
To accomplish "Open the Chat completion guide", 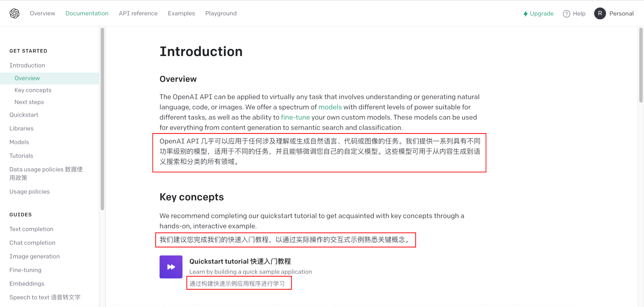I will point(32,243).
